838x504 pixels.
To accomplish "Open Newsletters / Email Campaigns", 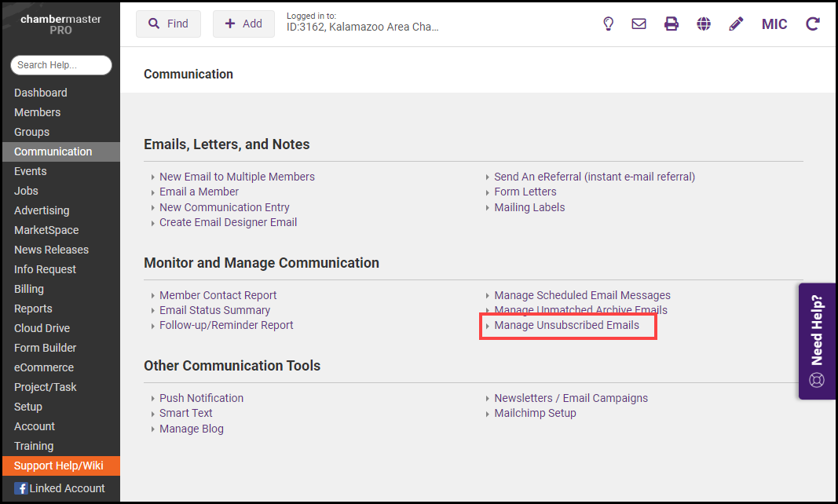I will (x=571, y=398).
